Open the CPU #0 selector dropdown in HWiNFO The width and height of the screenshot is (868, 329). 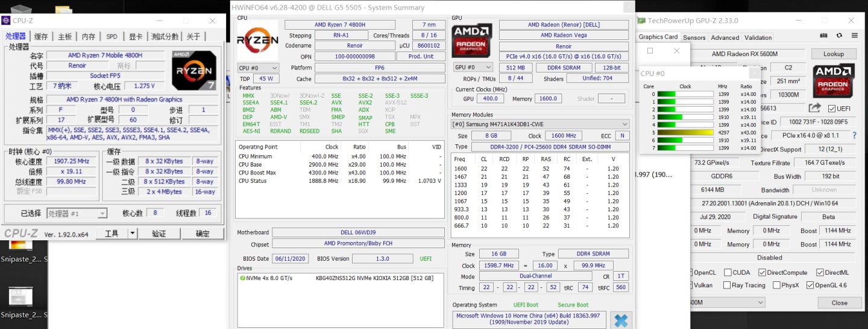click(x=258, y=68)
